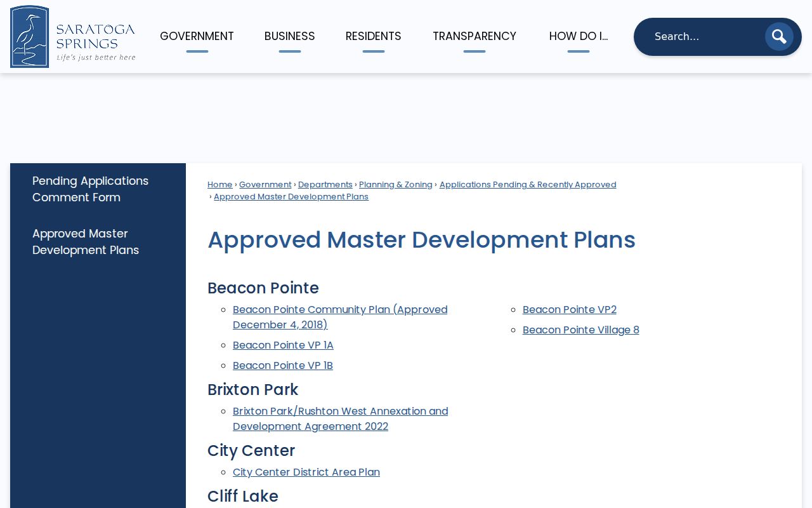Open Beacon Pointe Village 8 link
The height and width of the screenshot is (508, 812).
tap(581, 330)
